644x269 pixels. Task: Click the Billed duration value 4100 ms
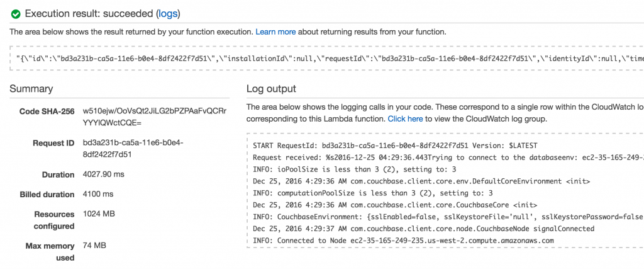click(97, 194)
